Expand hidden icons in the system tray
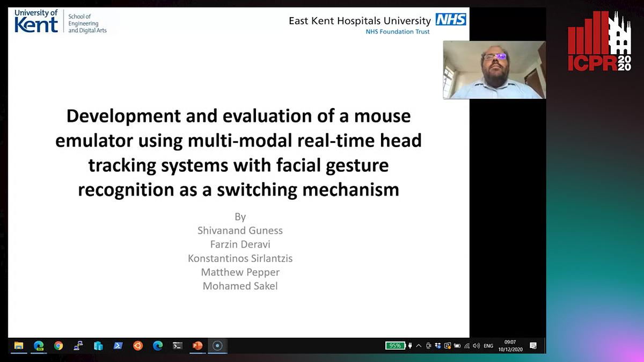Image resolution: width=644 pixels, height=362 pixels. coord(418,346)
